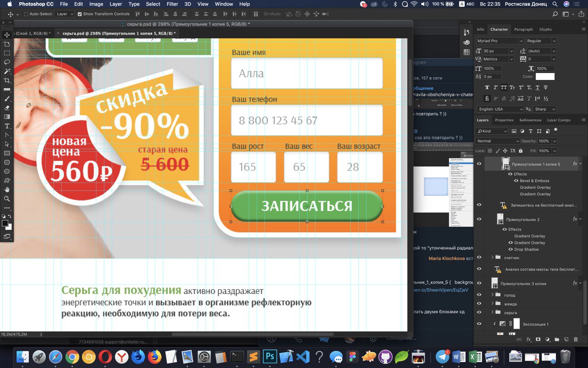Click the Faux Italic button in Character panel
Image resolution: width=588 pixels, height=368 pixels.
point(496,87)
